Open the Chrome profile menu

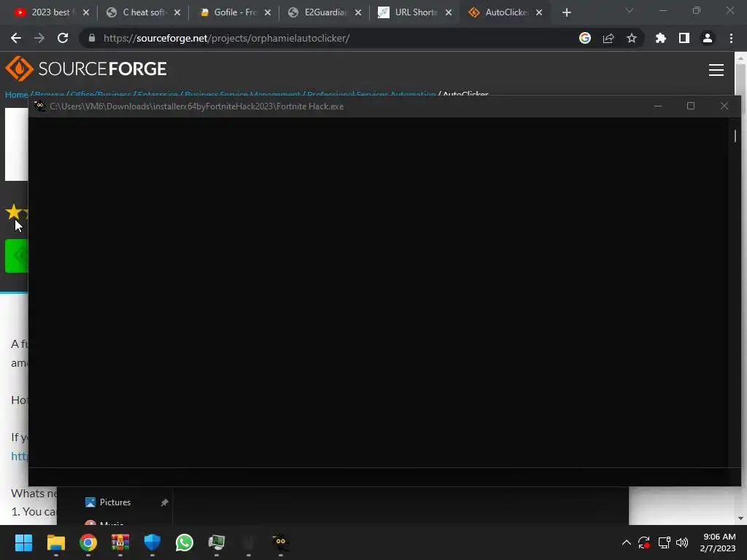tap(708, 38)
